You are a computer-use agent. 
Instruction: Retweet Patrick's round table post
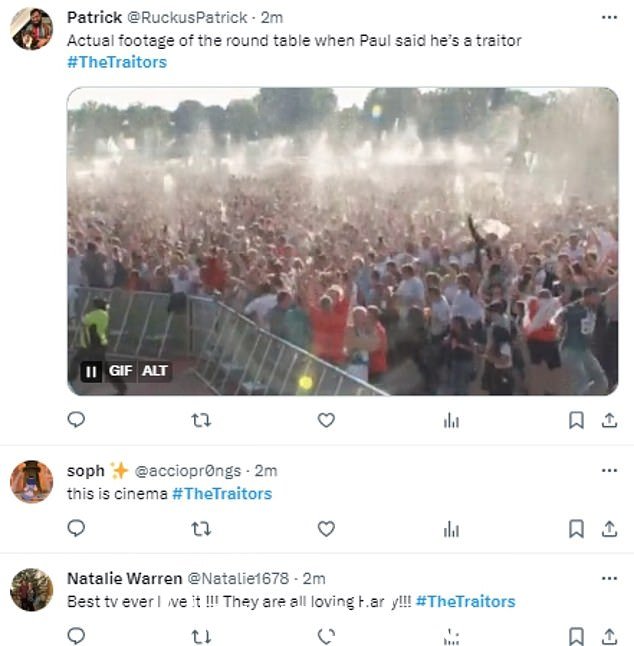pyautogui.click(x=201, y=420)
